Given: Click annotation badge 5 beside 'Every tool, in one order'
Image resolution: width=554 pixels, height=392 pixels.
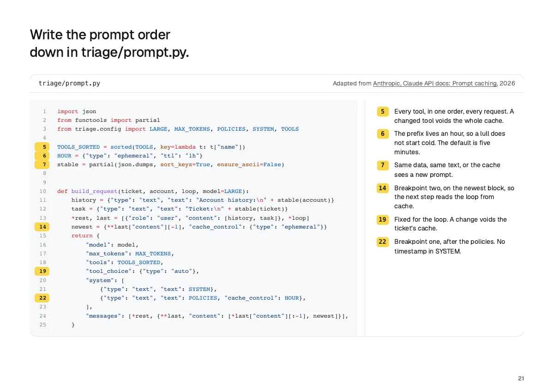Looking at the screenshot, I should click(383, 112).
